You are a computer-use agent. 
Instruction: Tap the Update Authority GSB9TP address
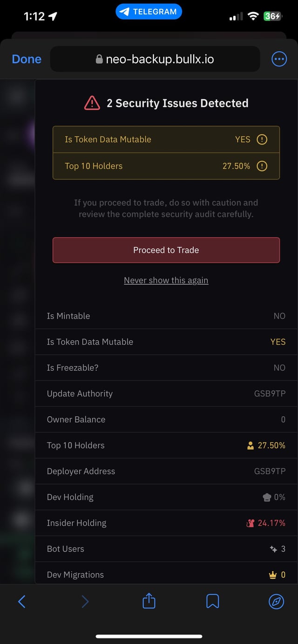click(x=270, y=393)
